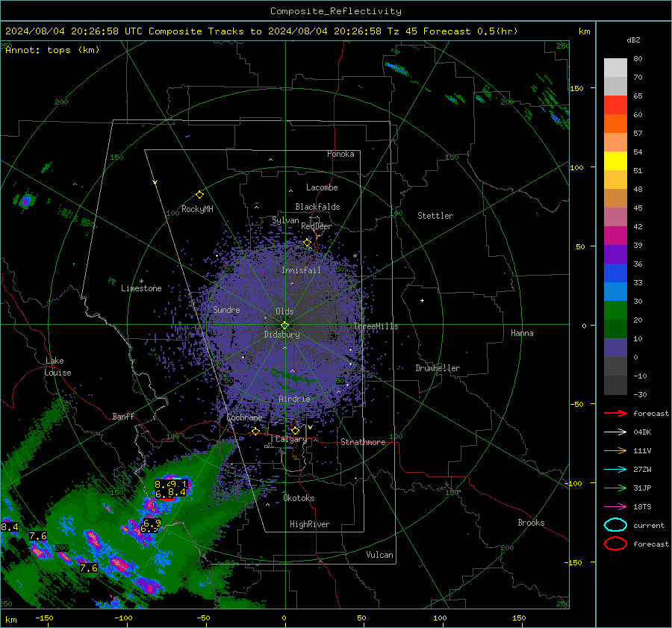Click the white 04DK arrow legend icon

615,432
